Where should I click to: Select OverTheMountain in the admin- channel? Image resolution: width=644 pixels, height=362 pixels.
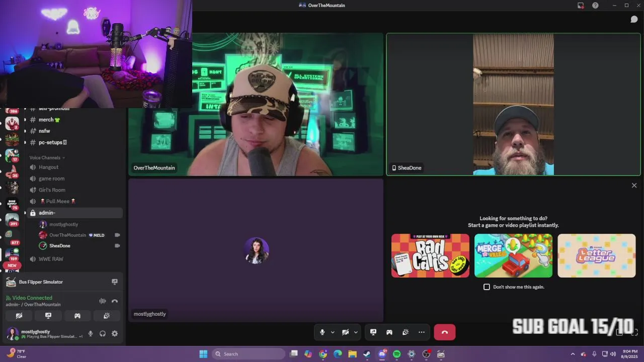[79, 235]
